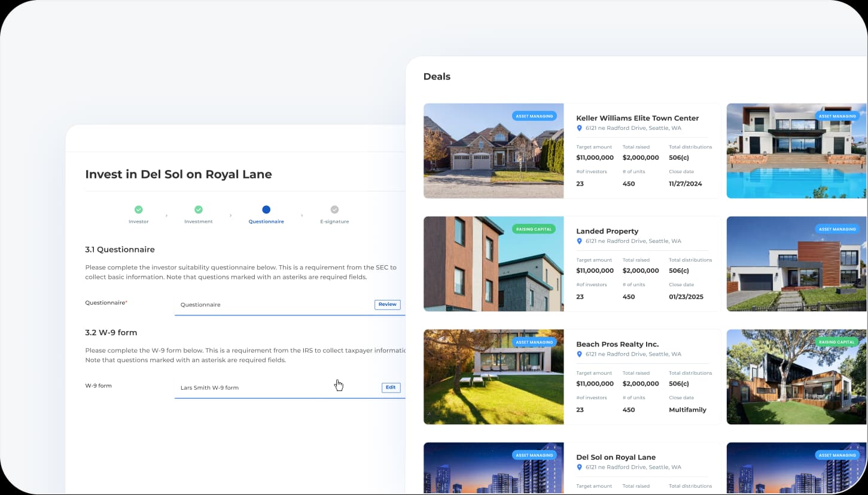Viewport: 868px width, 495px height.
Task: Click the Landed Property building photo thumbnail
Action: pos(494,263)
